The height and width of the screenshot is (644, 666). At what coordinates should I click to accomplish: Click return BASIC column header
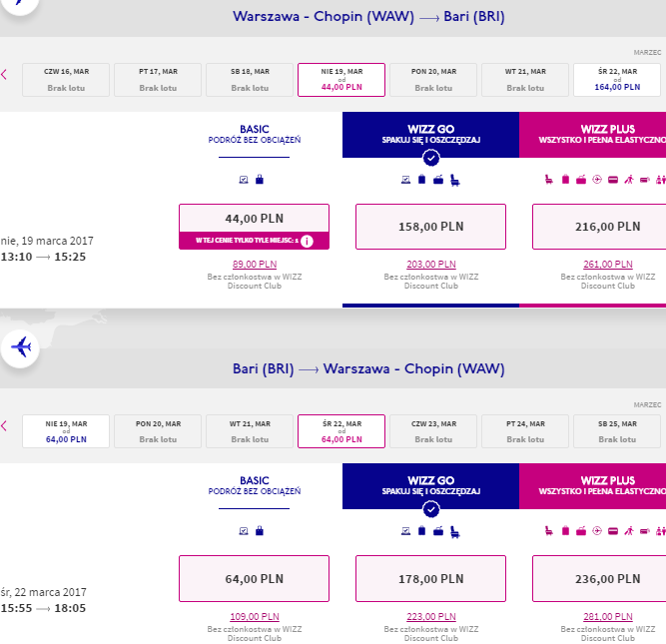pos(254,485)
